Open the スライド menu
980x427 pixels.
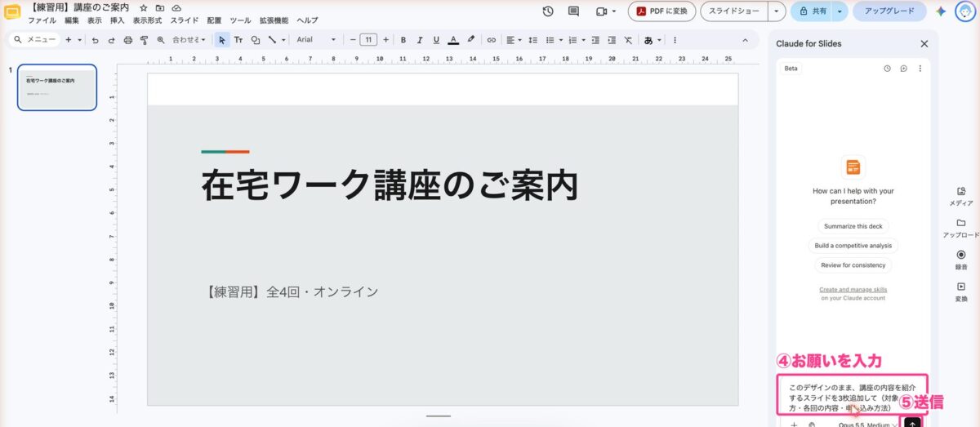(184, 20)
